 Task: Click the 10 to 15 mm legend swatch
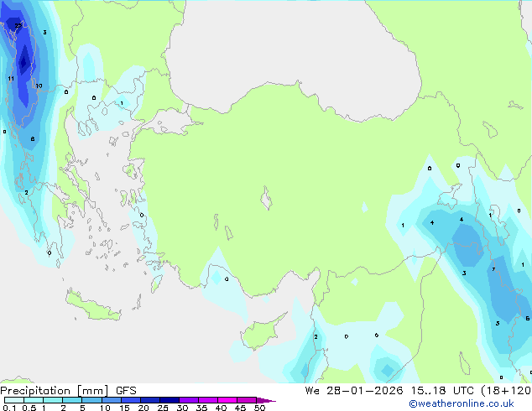coord(112,400)
